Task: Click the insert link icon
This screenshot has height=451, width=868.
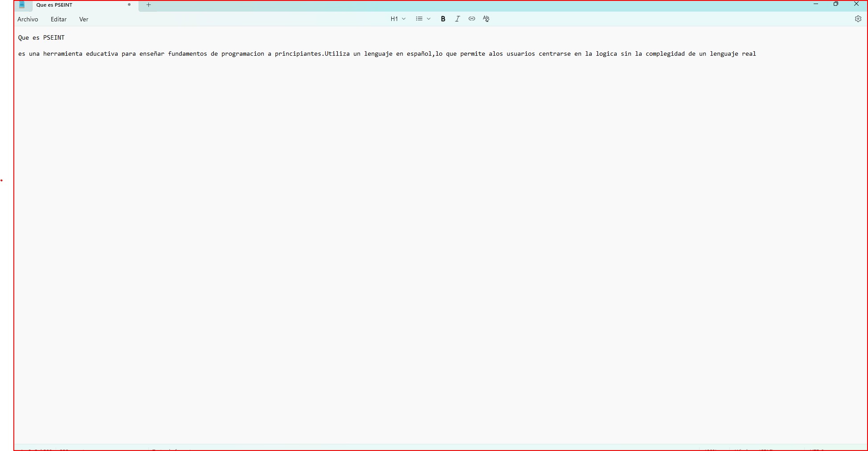Action: pyautogui.click(x=471, y=19)
